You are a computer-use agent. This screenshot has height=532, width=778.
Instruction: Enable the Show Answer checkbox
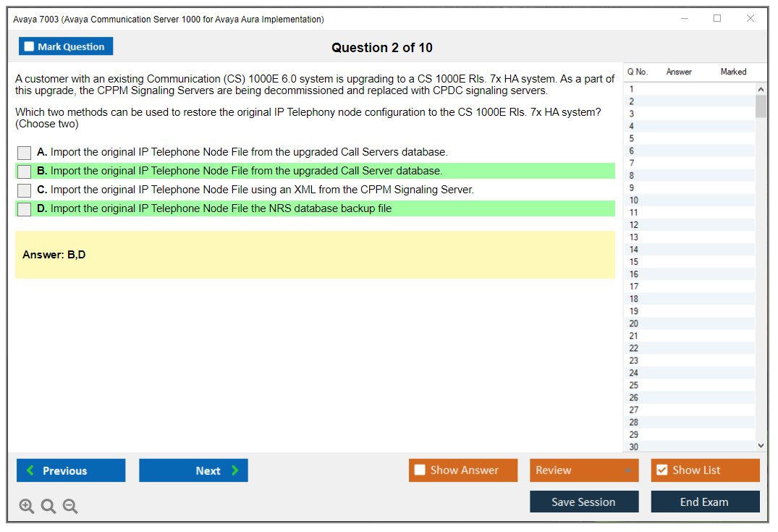420,470
